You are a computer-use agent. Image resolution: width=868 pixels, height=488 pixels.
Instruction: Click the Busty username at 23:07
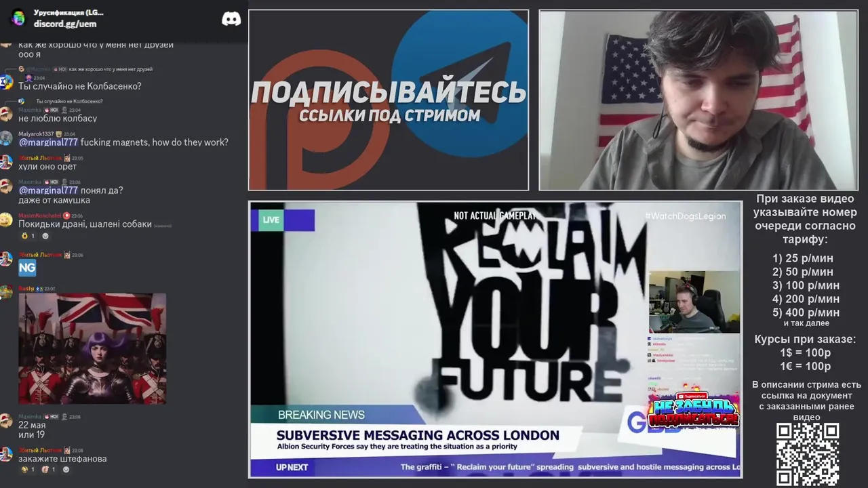point(26,289)
